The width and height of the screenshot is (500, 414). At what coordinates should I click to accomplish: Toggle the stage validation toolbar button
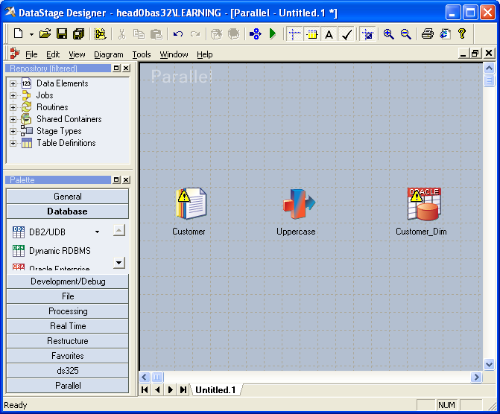(368, 34)
